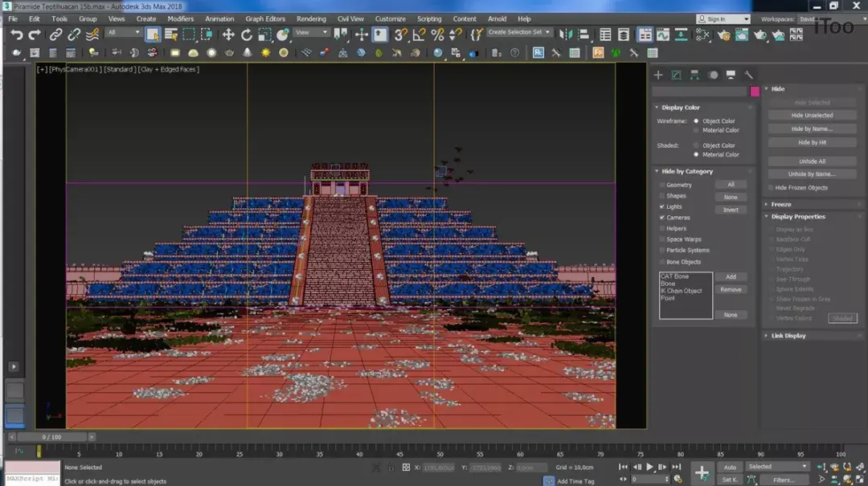The image size is (868, 486).
Task: Click the pink object color swatch
Action: coord(755,92)
